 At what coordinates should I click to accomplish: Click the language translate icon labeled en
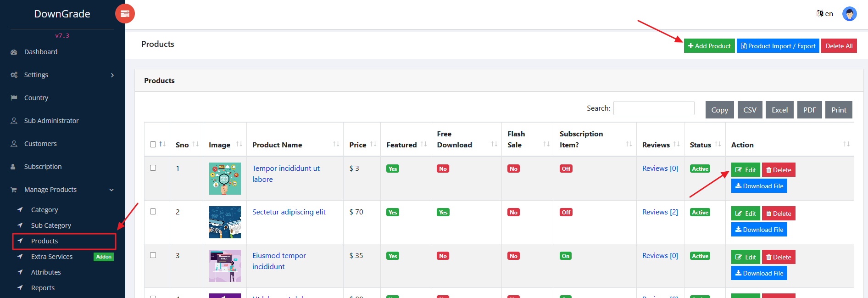[820, 14]
